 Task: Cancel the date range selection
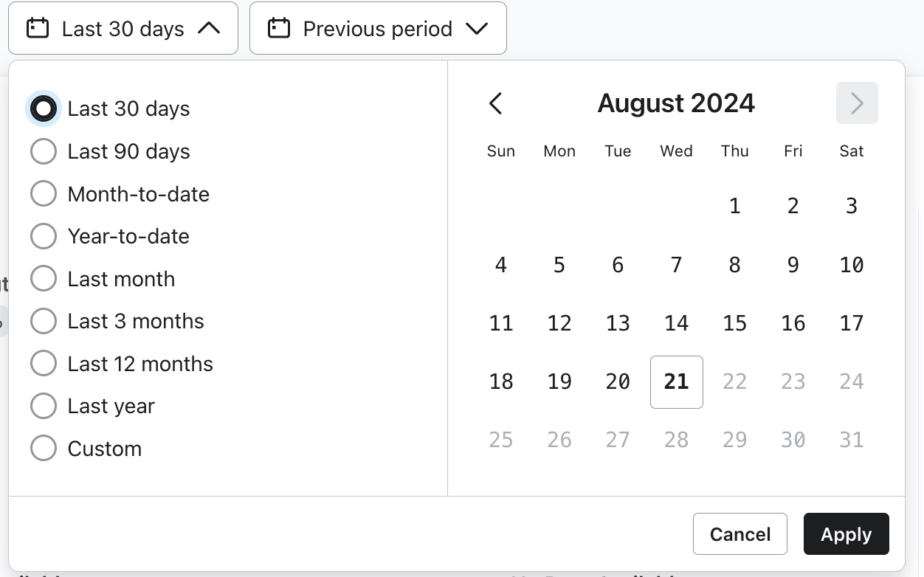point(739,534)
